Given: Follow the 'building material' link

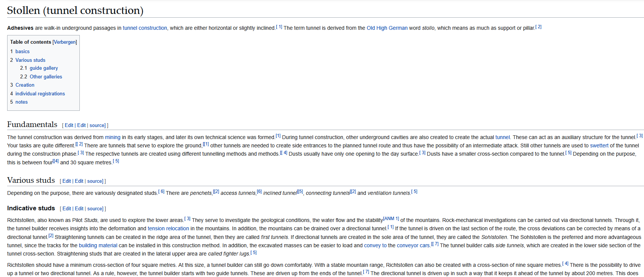Looking at the screenshot, I should 98,246.
